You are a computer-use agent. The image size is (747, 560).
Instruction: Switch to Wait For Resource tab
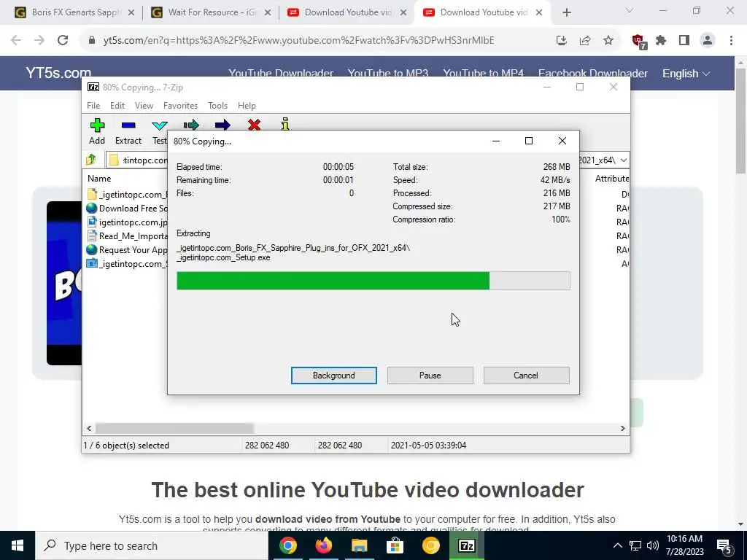point(212,12)
